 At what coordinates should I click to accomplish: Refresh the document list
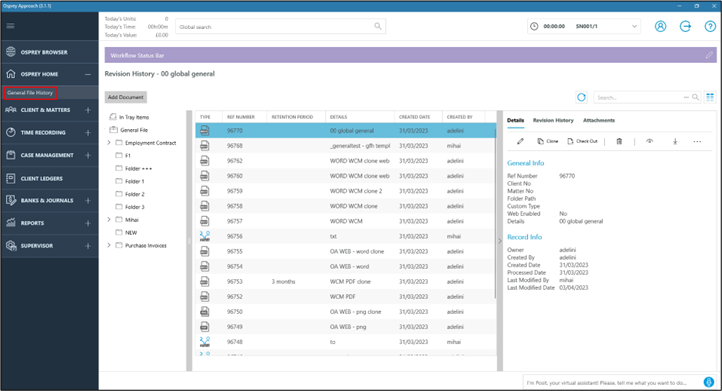(x=581, y=97)
